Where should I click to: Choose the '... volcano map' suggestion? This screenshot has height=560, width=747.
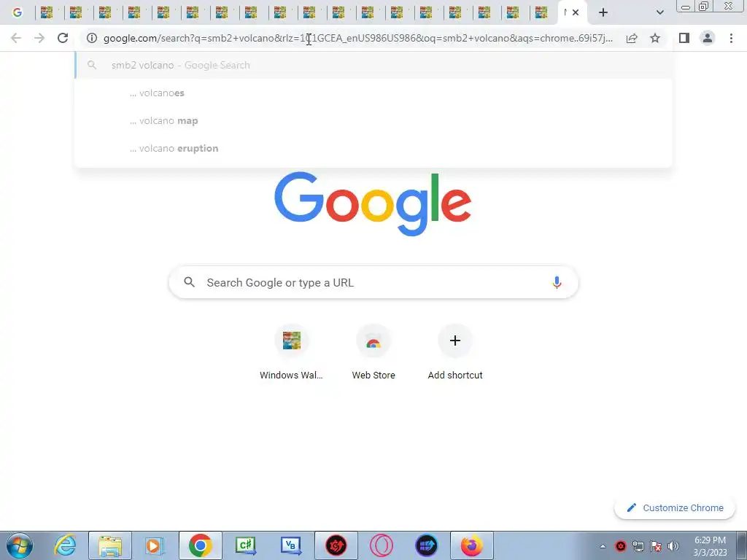[374, 120]
